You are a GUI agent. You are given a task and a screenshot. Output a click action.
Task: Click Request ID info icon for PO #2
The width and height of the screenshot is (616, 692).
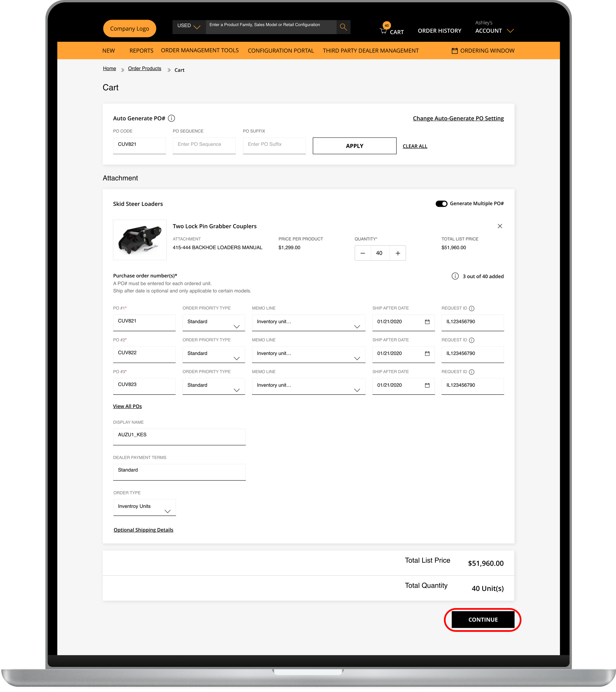[471, 340]
